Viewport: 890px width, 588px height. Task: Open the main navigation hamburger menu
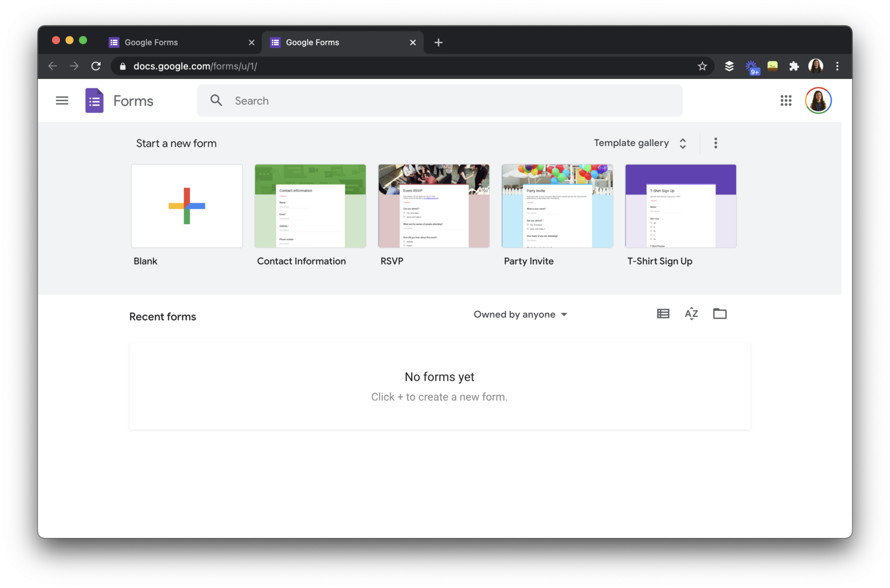coord(62,100)
